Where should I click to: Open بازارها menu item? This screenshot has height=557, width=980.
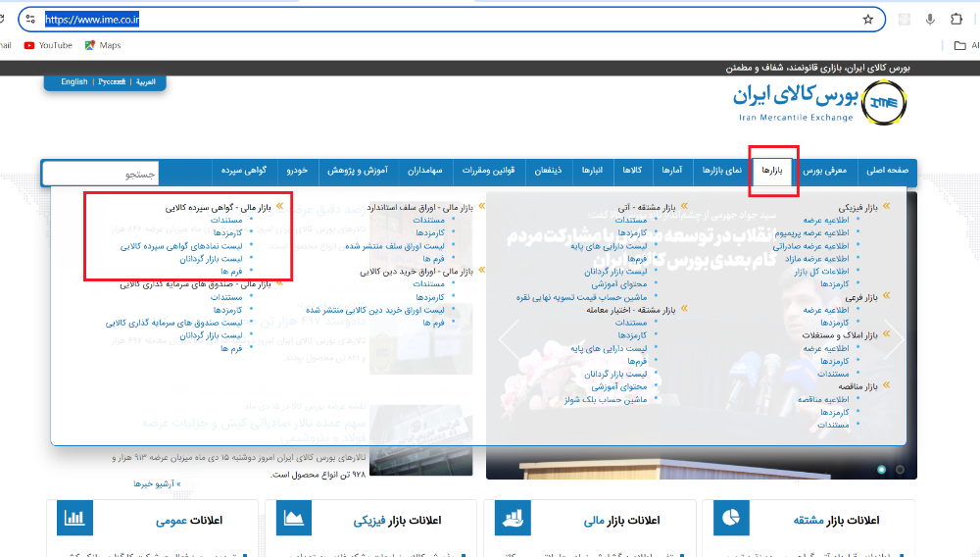(772, 171)
